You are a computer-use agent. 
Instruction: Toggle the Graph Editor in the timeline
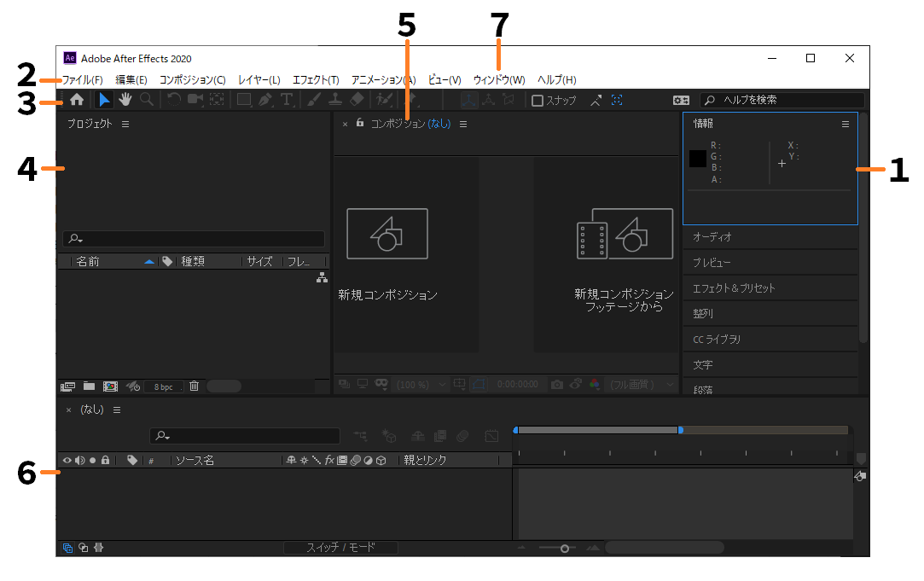pyautogui.click(x=491, y=436)
